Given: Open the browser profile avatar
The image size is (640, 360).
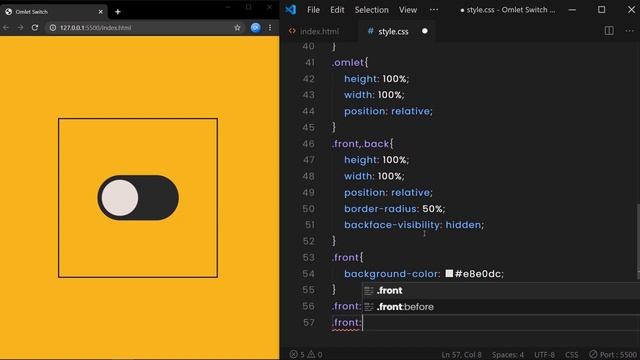Looking at the screenshot, I should (x=256, y=28).
